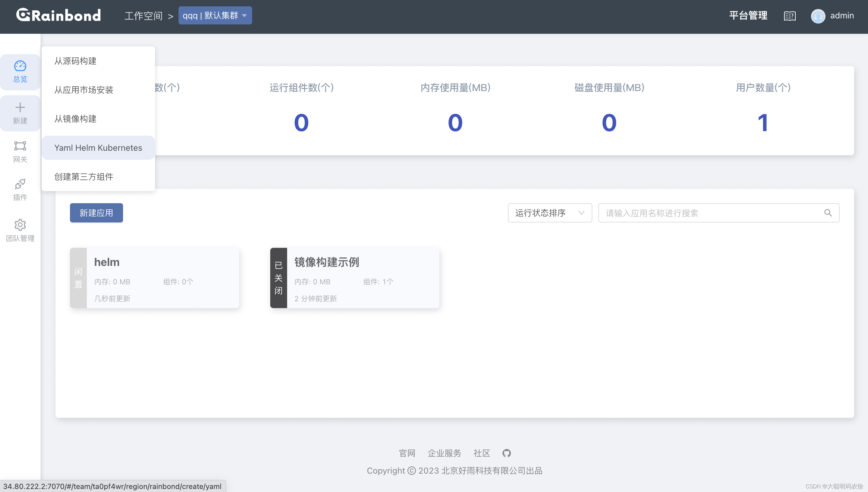Click the search magnifier icon
Viewport: 868px width, 492px height.
pos(828,213)
